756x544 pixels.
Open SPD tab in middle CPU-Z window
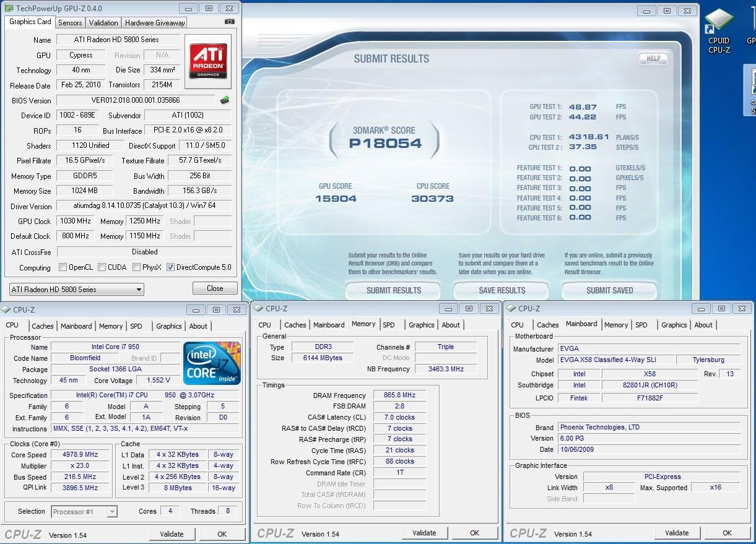pos(389,325)
